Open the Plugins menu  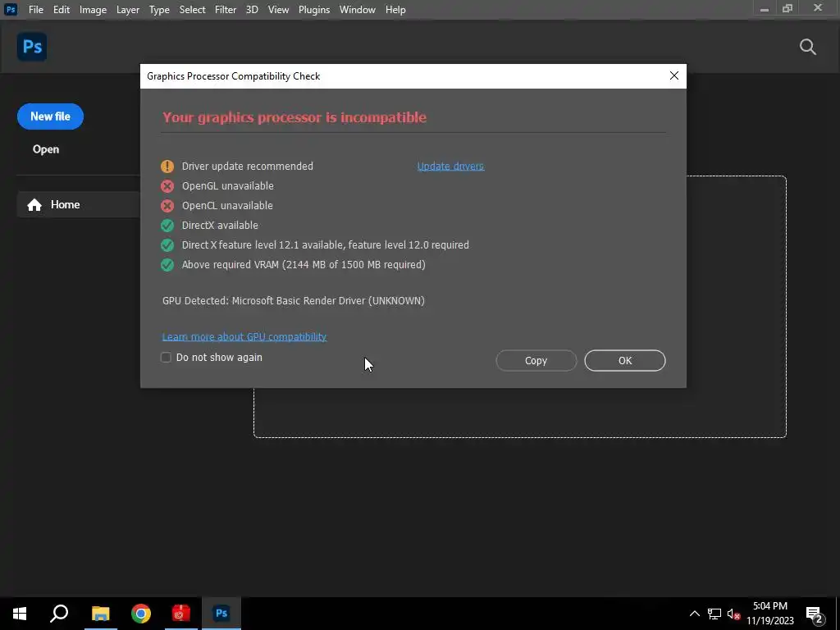pos(314,10)
